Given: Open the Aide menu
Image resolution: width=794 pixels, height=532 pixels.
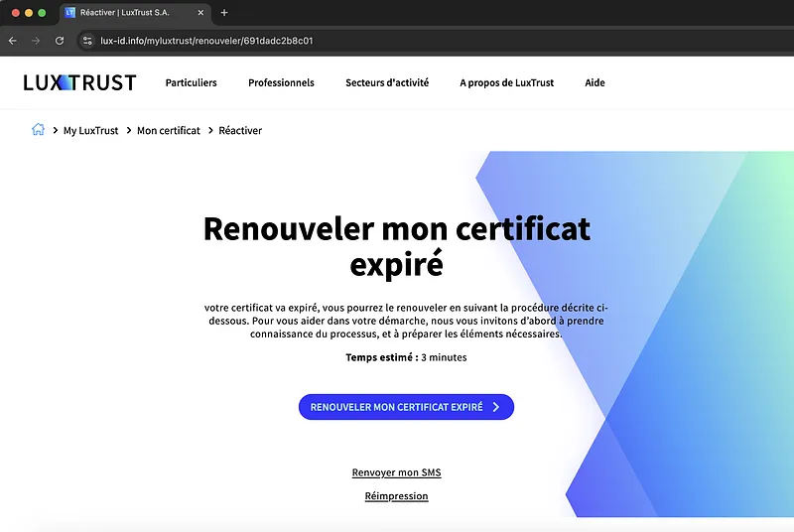Looking at the screenshot, I should pyautogui.click(x=595, y=82).
